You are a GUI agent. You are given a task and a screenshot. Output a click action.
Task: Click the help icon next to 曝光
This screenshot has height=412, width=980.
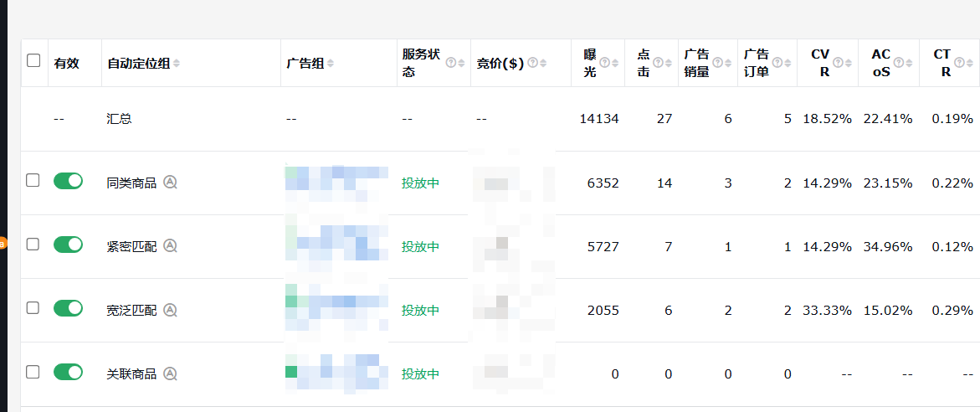click(603, 63)
